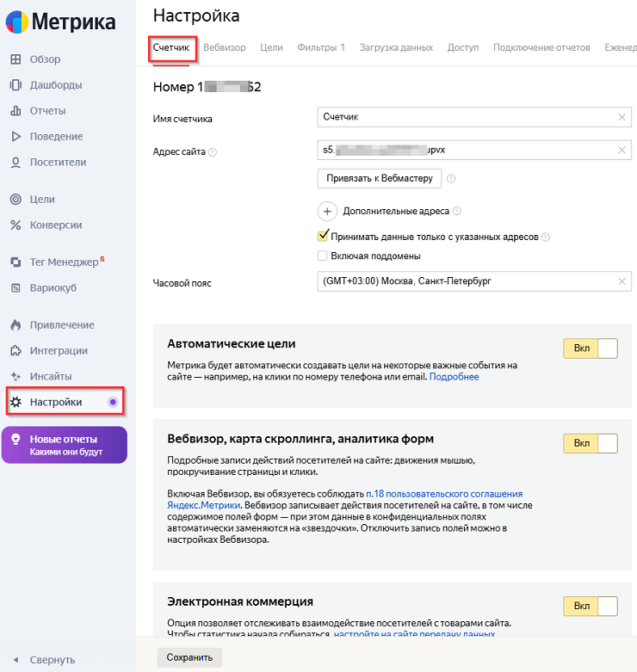Click the Отчеты chart icon
Screen dimensions: 637x672
[15, 111]
